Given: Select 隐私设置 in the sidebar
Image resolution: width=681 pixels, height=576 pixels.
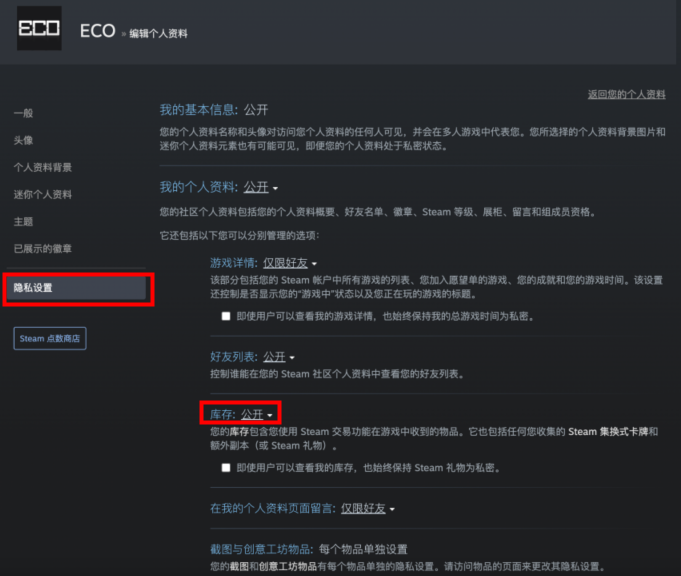Looking at the screenshot, I should pos(33,288).
